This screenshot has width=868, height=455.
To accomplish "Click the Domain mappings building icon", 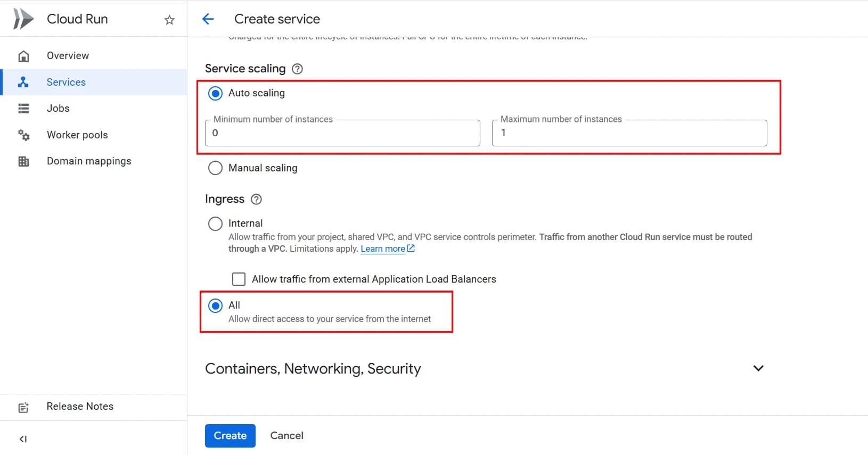I will click(23, 161).
